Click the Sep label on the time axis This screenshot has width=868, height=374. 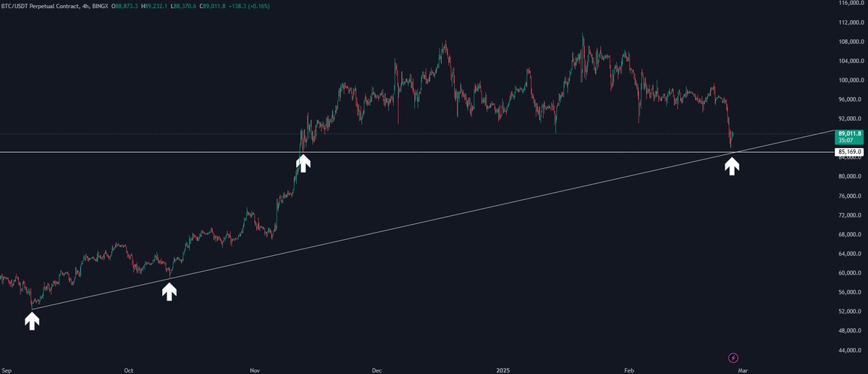[x=7, y=370]
